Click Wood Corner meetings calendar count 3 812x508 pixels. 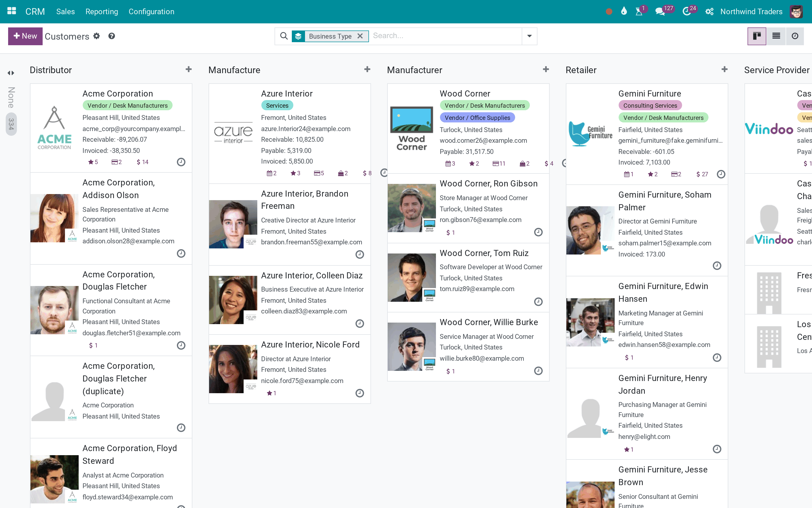click(x=450, y=164)
